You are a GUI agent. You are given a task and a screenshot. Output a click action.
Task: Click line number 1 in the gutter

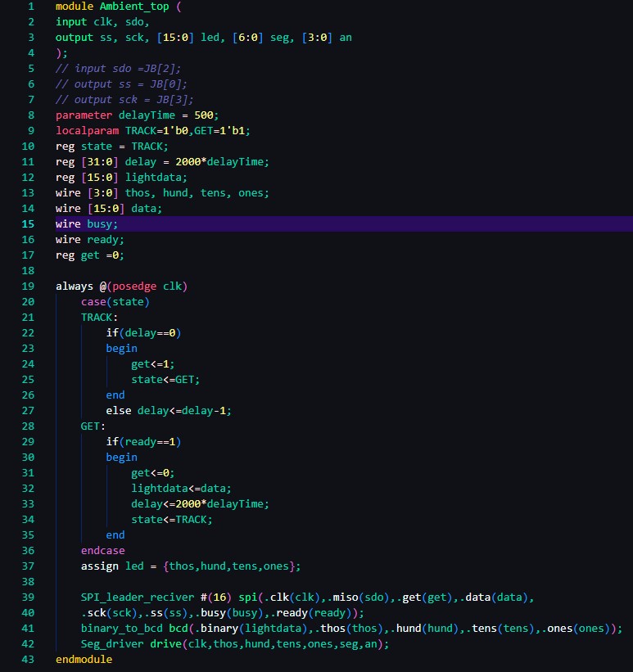(x=31, y=7)
